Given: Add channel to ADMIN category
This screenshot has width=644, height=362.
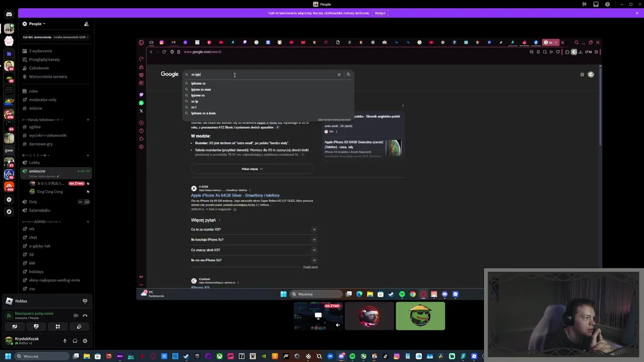Looking at the screenshot, I should click(x=88, y=222).
